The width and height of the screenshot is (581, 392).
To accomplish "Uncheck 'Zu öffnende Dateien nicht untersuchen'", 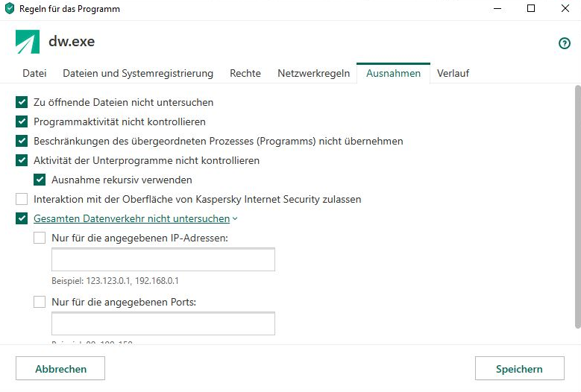I will coord(22,102).
